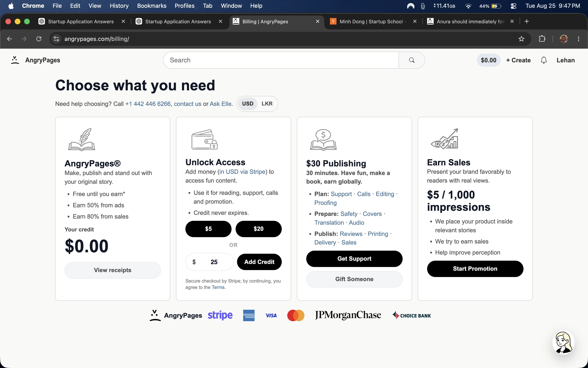
Task: Open the Terms link
Action: pos(218,287)
